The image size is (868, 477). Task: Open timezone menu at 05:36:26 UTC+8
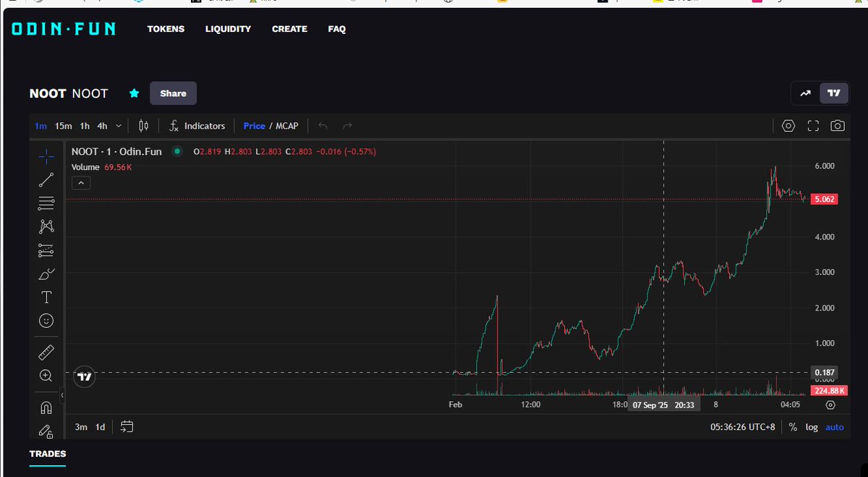pyautogui.click(x=743, y=427)
